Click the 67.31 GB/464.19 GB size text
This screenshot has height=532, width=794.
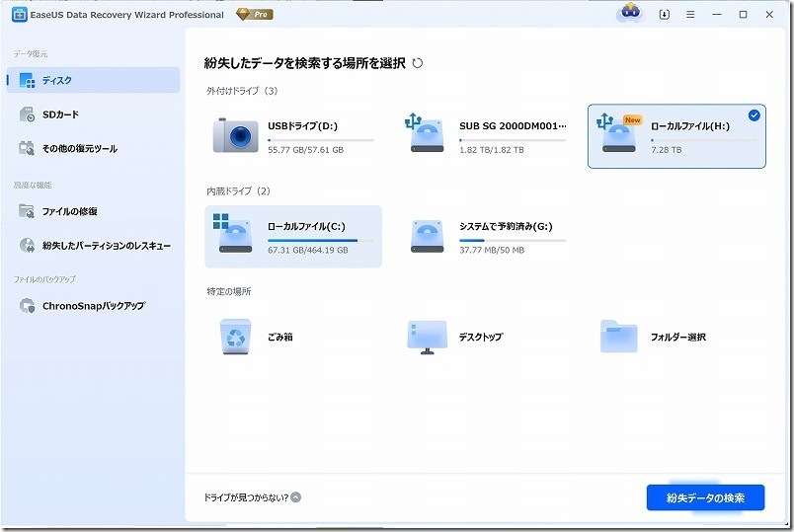pyautogui.click(x=308, y=250)
